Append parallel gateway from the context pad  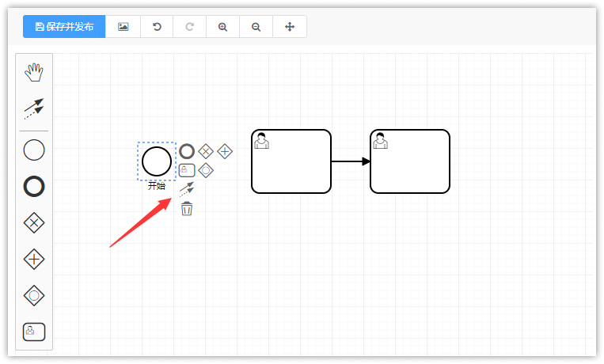coord(225,151)
